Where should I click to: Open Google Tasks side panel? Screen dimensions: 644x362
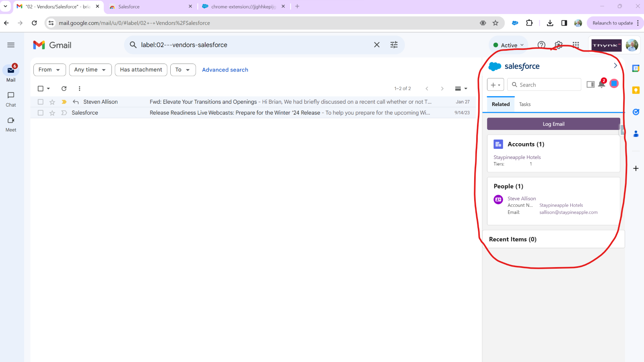tap(636, 112)
